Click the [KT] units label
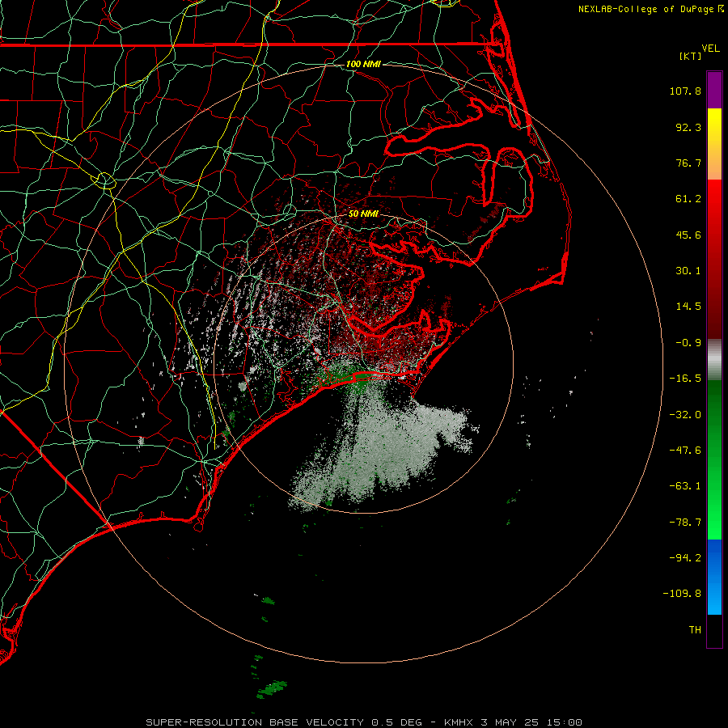Image resolution: width=728 pixels, height=728 pixels. point(690,56)
